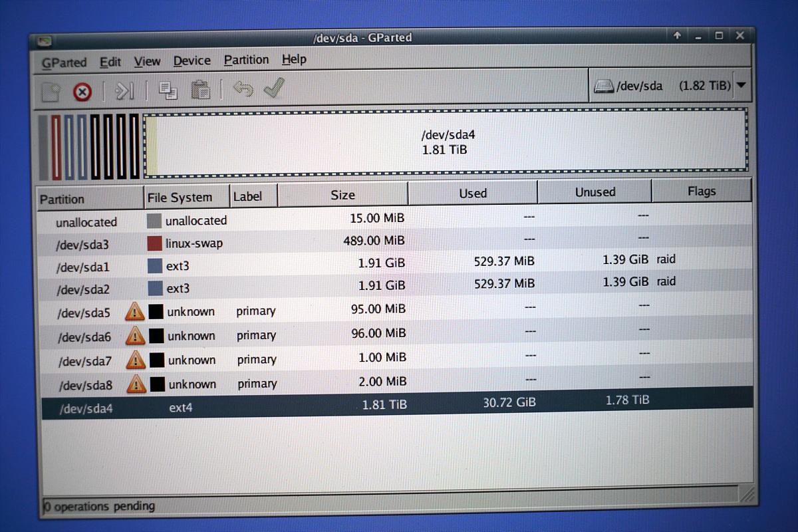The height and width of the screenshot is (532, 798).
Task: Select the unallocated 15.00 MiB row
Action: 266,220
